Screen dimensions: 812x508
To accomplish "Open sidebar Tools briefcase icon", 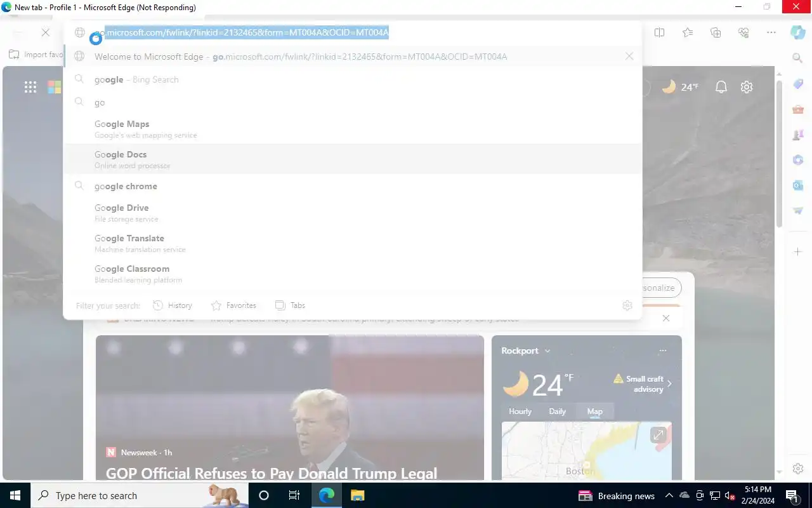I will (x=798, y=109).
